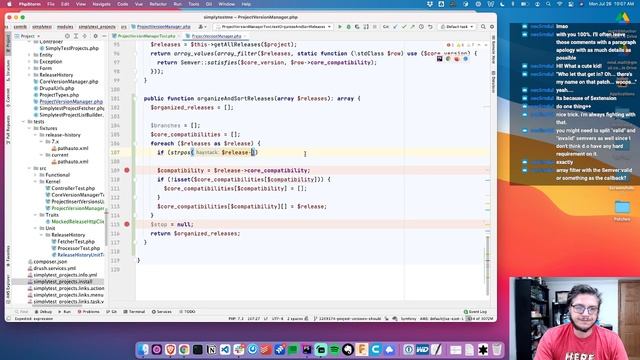Open file in Chrome browser icon

(448, 59)
